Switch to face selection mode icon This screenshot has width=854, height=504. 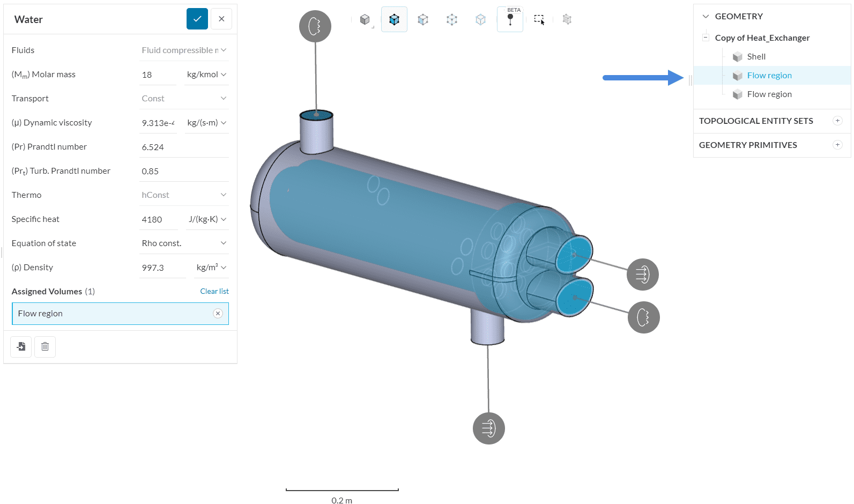coord(423,20)
